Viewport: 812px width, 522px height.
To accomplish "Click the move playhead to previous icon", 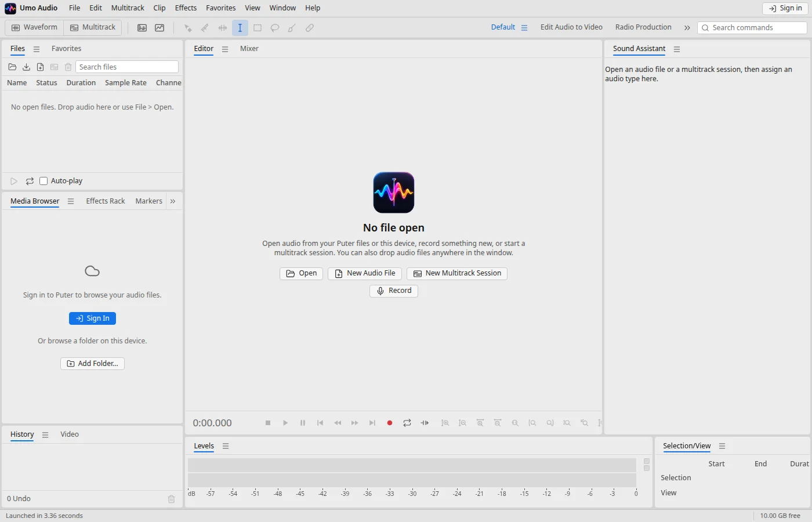I will click(320, 423).
